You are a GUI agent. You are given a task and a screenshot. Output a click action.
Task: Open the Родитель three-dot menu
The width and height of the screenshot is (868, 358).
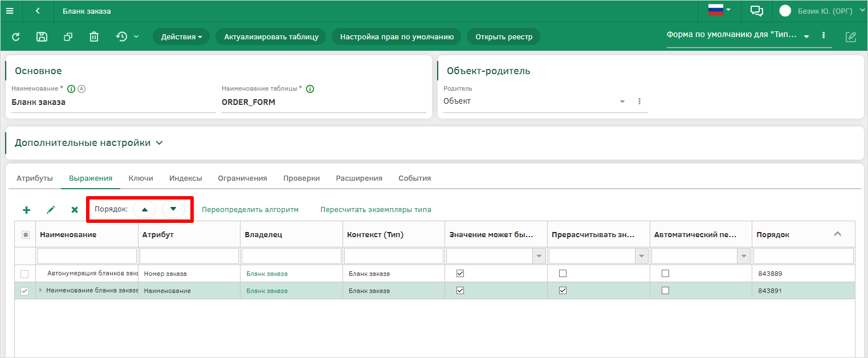click(x=639, y=101)
